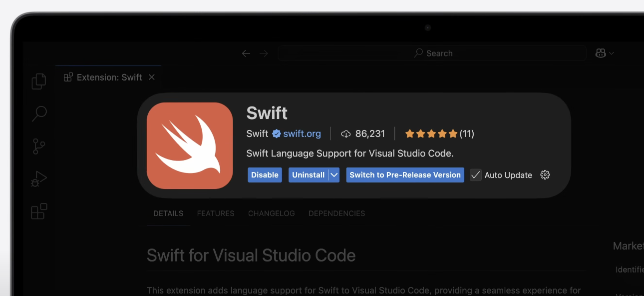
Task: Click Switch to Pre-Release Version button
Action: point(405,175)
